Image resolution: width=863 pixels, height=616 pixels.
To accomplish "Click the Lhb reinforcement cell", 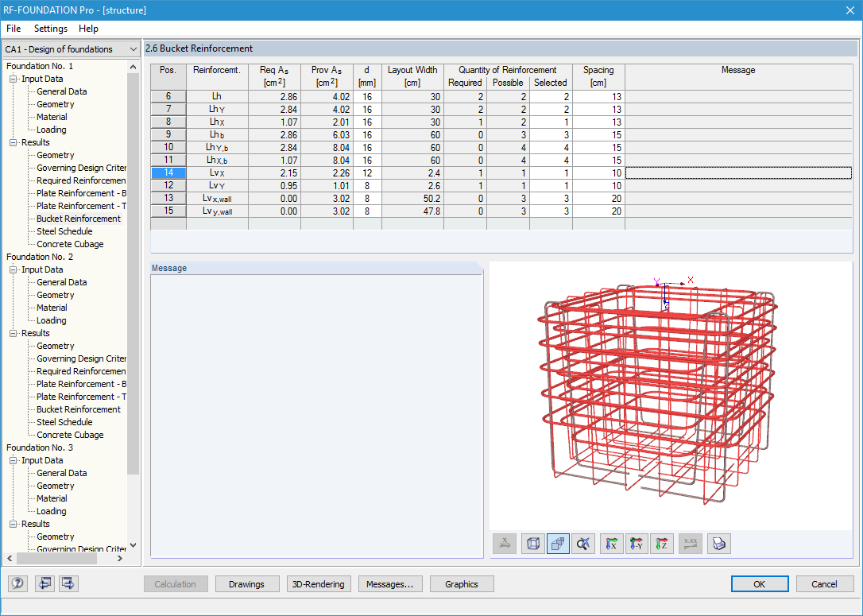I will (x=217, y=135).
